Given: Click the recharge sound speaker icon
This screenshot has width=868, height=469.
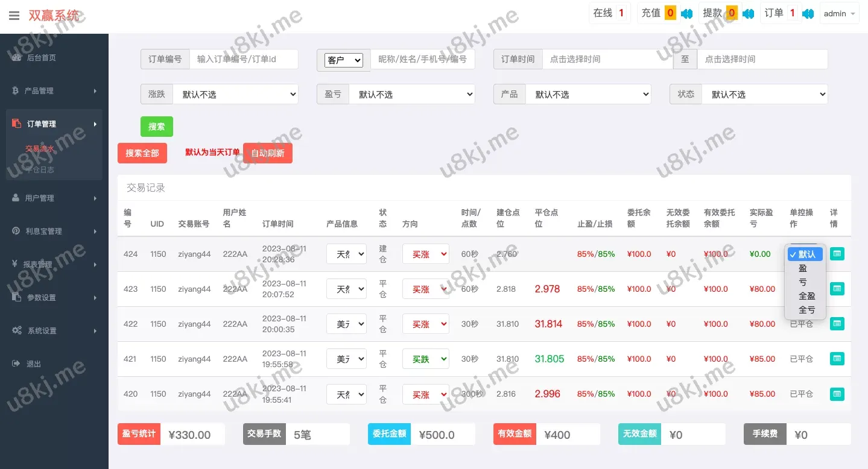Looking at the screenshot, I should pyautogui.click(x=686, y=14).
